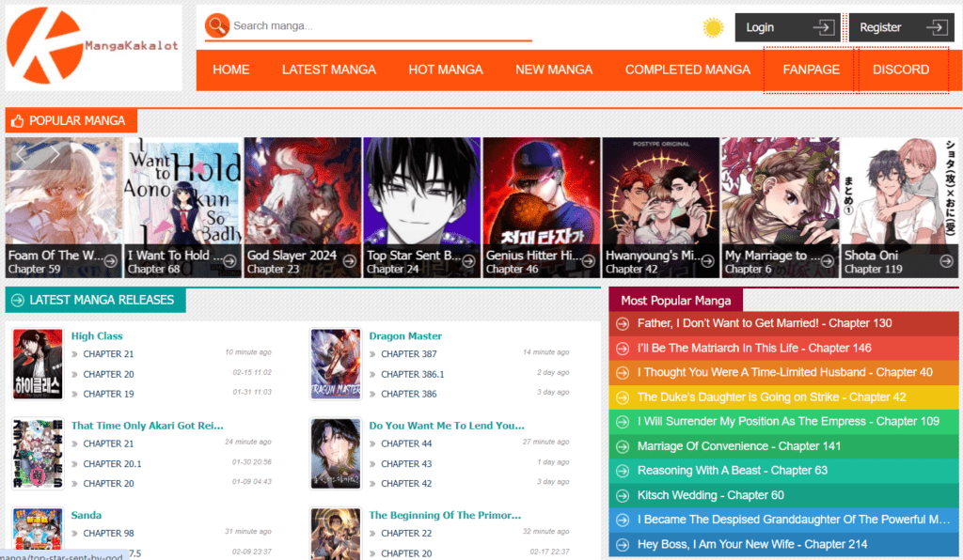Open Kitsch Wedding - Chapter 60
Screen dimensions: 963x560
point(711,495)
